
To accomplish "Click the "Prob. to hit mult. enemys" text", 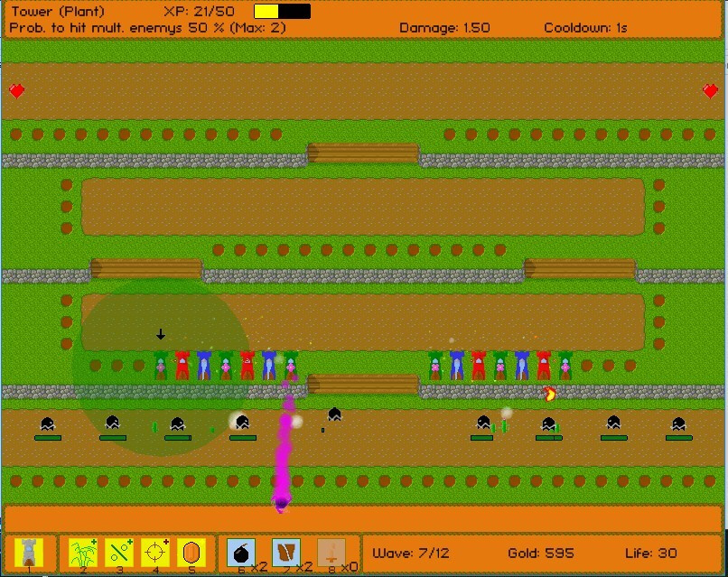I will coord(96,28).
